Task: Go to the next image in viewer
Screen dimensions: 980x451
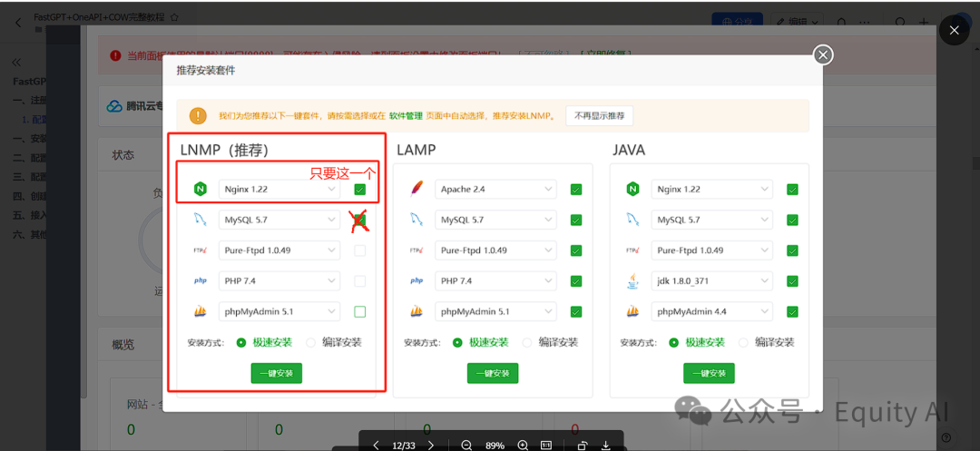Action: point(431,446)
